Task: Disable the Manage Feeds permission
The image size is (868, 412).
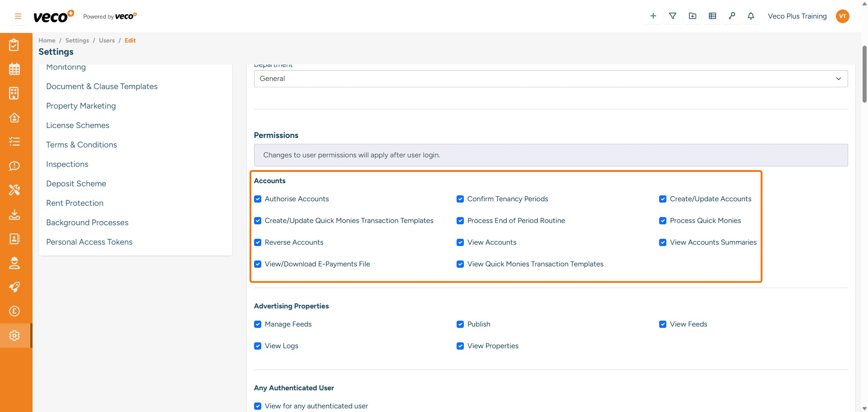Action: click(x=258, y=324)
